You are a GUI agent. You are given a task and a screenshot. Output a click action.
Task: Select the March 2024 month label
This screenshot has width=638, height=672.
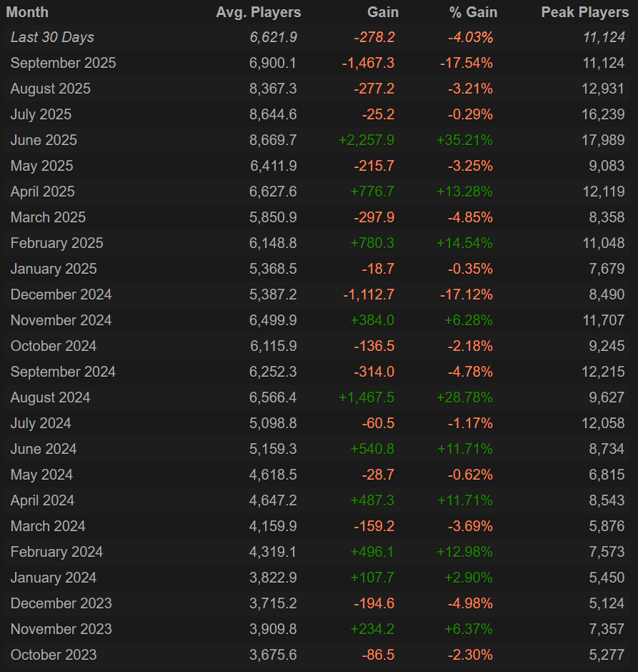pyautogui.click(x=48, y=526)
